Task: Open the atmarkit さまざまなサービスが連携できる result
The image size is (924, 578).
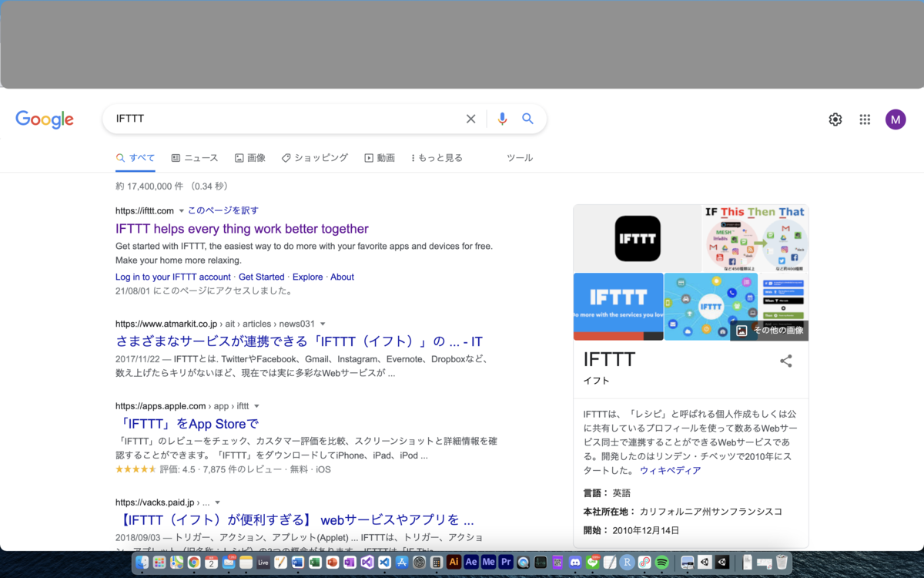Action: 299,341
